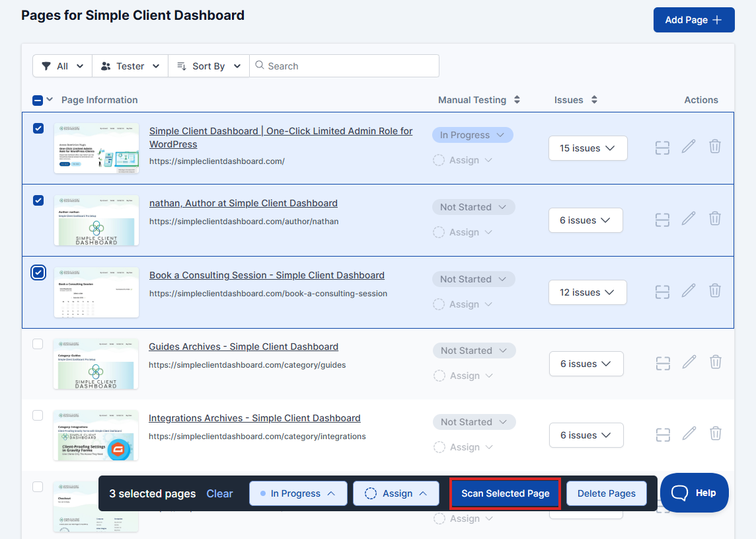Check the Guides Archives row checkbox
This screenshot has height=539, width=756.
(x=38, y=343)
